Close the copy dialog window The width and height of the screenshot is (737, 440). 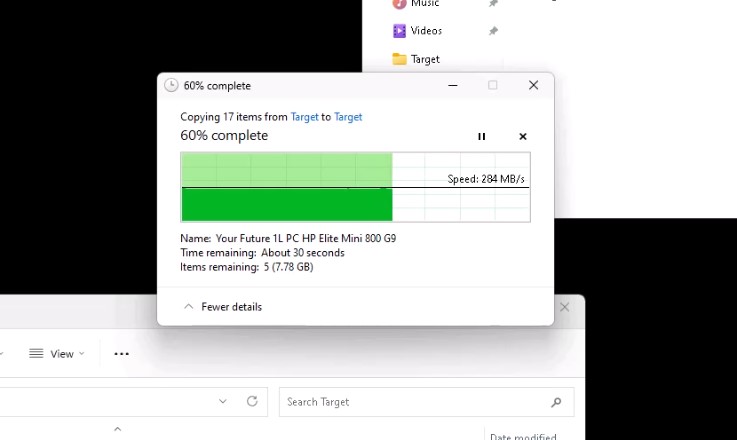point(533,85)
